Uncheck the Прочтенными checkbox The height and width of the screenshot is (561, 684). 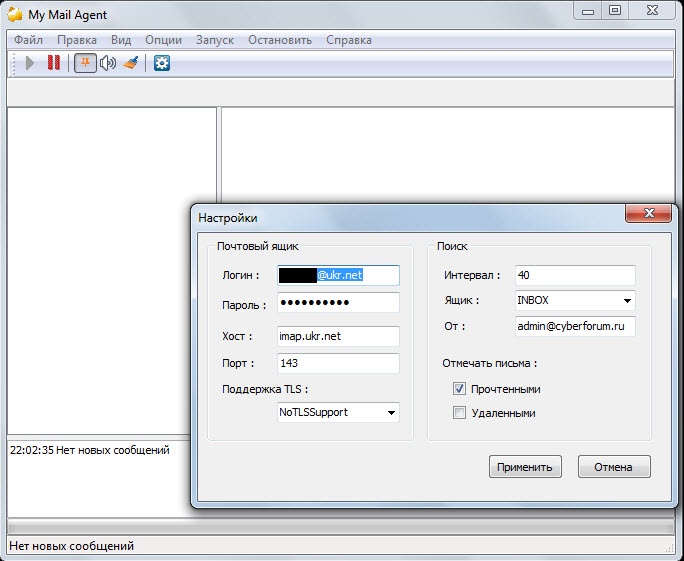coord(460,389)
